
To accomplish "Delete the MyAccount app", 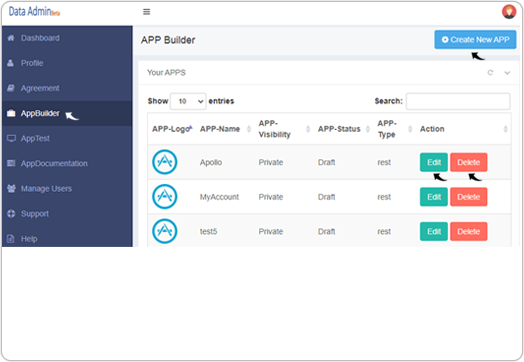I will (469, 197).
